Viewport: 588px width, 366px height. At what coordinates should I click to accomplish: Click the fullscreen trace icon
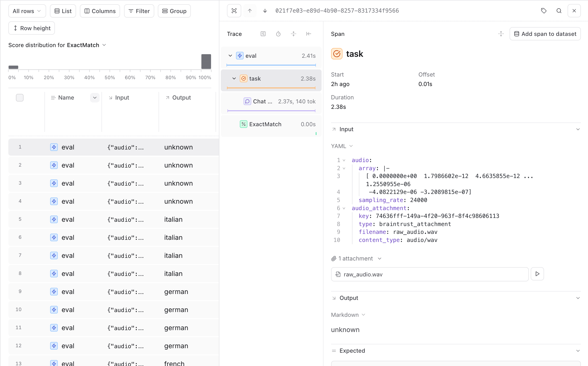point(234,11)
